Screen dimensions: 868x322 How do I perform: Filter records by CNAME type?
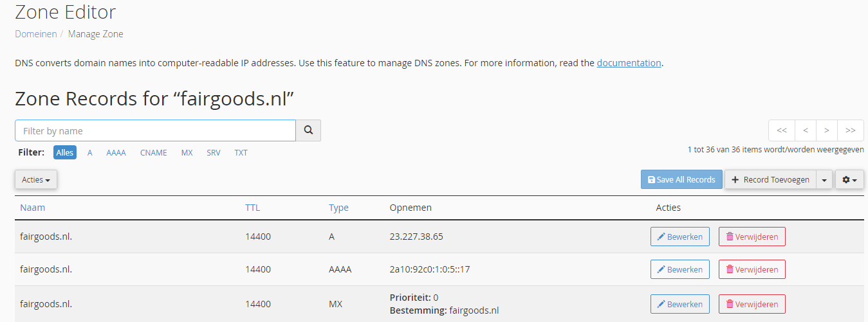point(153,153)
